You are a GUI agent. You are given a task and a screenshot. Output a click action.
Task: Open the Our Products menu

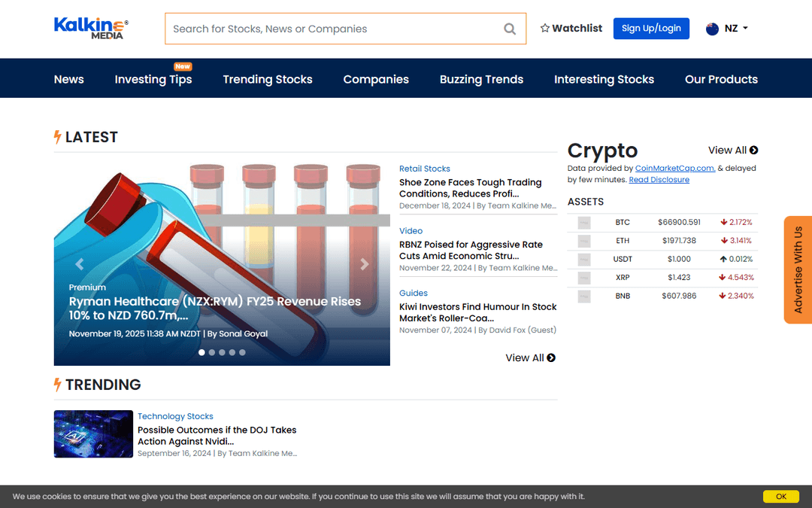[x=721, y=79]
